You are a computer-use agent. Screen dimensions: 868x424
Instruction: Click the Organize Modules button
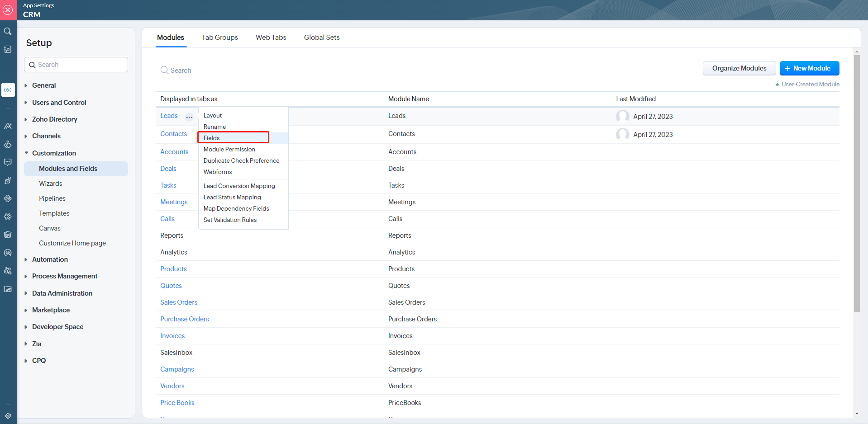click(x=739, y=68)
